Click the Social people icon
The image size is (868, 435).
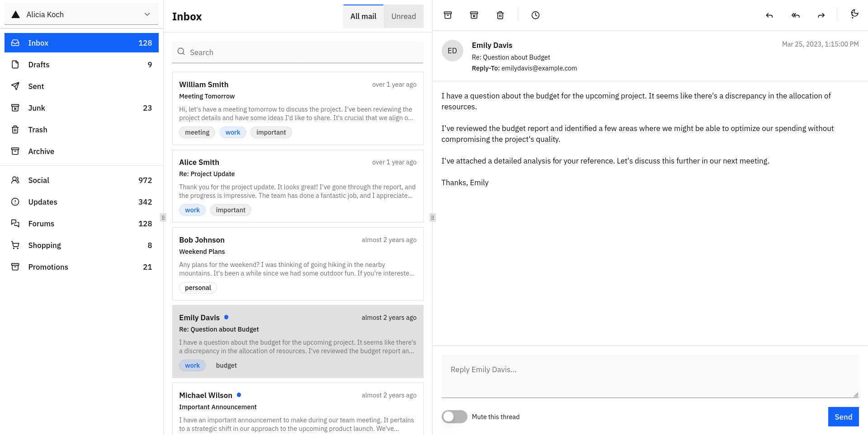point(15,180)
